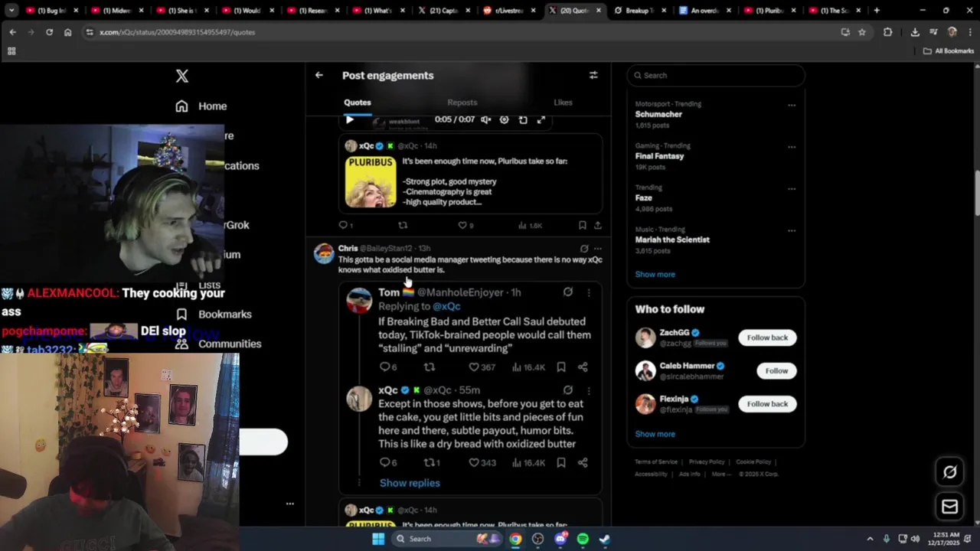Show hidden system tray icons
Screen dimensions: 980x551
870,539
